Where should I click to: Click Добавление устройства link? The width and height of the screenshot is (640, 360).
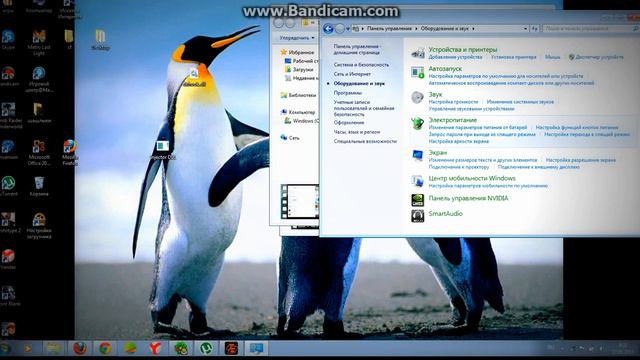[x=455, y=57]
